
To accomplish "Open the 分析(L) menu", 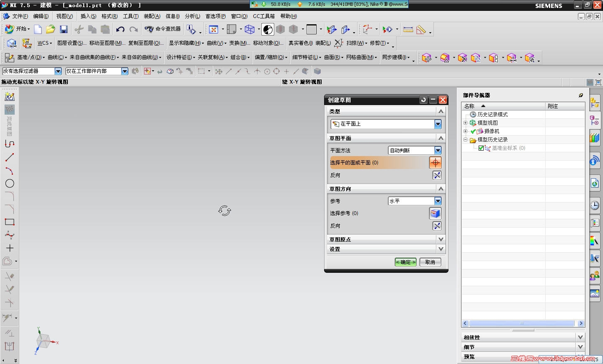I will tap(193, 16).
